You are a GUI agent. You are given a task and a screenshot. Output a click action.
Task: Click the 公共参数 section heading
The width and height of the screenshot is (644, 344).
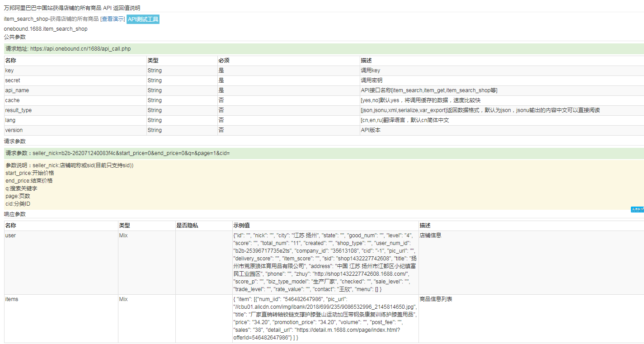(15, 37)
